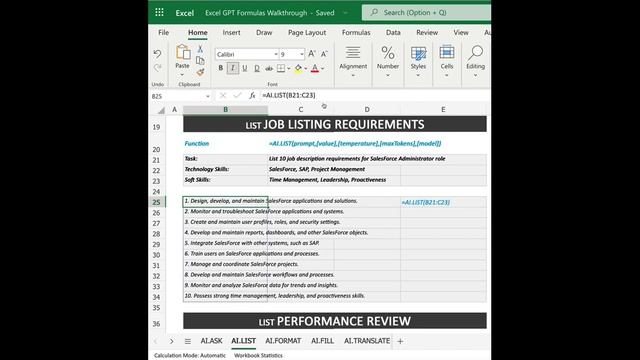
Task: Click the Select All corner triangle
Action: pos(161,110)
